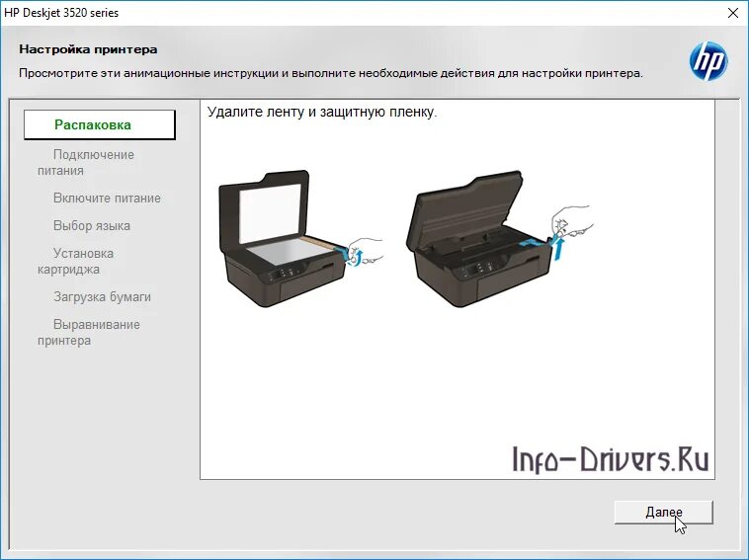Choose the Выбор языка step
Image resolution: width=749 pixels, height=560 pixels.
[92, 226]
